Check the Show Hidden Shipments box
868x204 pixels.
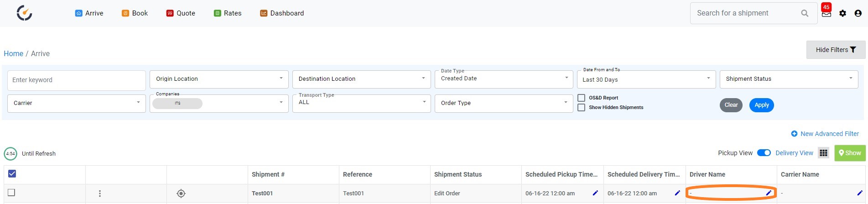tap(582, 107)
